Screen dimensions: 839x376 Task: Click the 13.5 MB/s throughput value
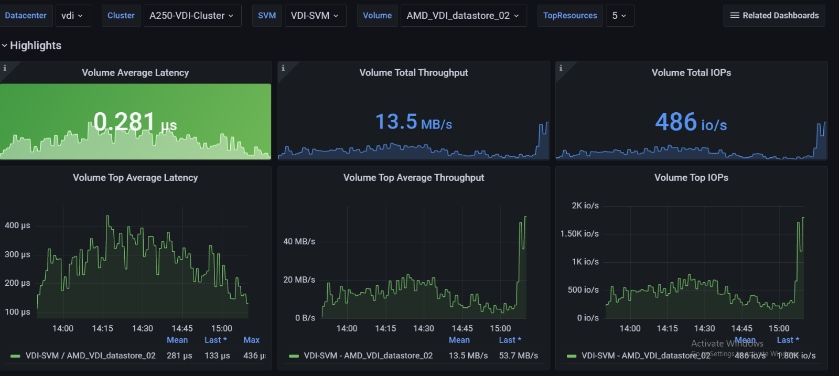tap(414, 122)
